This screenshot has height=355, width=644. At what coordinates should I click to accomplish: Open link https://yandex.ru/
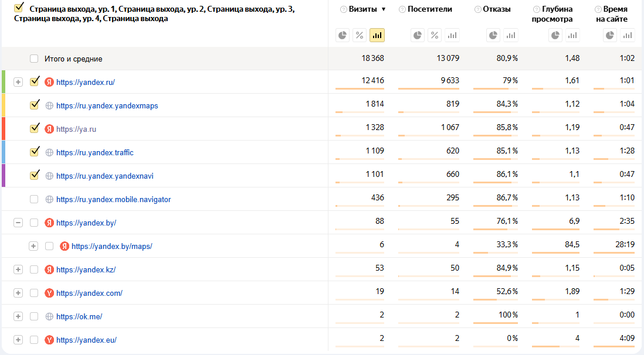(86, 82)
